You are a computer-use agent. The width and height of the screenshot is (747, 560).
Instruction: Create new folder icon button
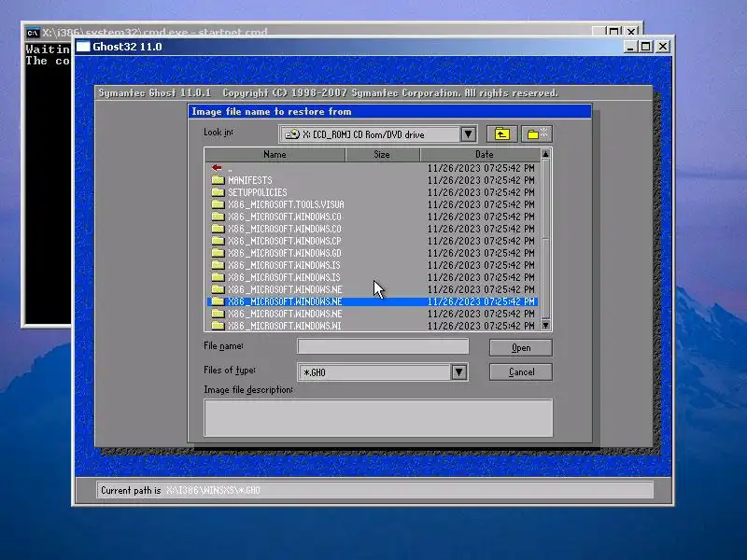pyautogui.click(x=537, y=134)
